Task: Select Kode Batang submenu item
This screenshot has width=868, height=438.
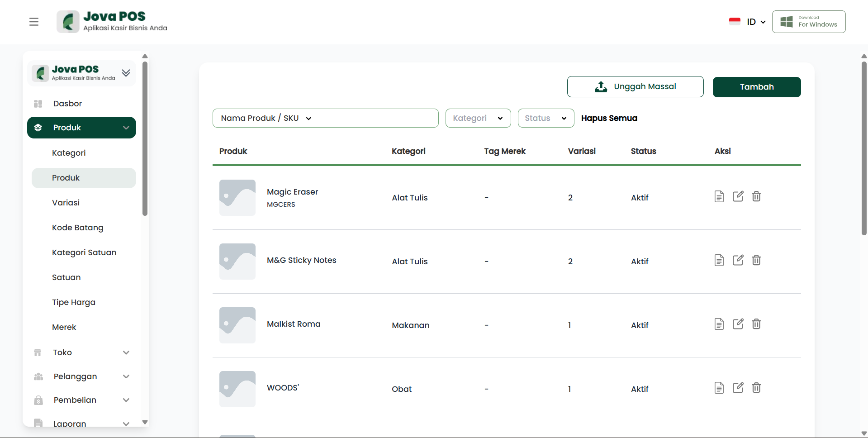Action: [x=77, y=228]
